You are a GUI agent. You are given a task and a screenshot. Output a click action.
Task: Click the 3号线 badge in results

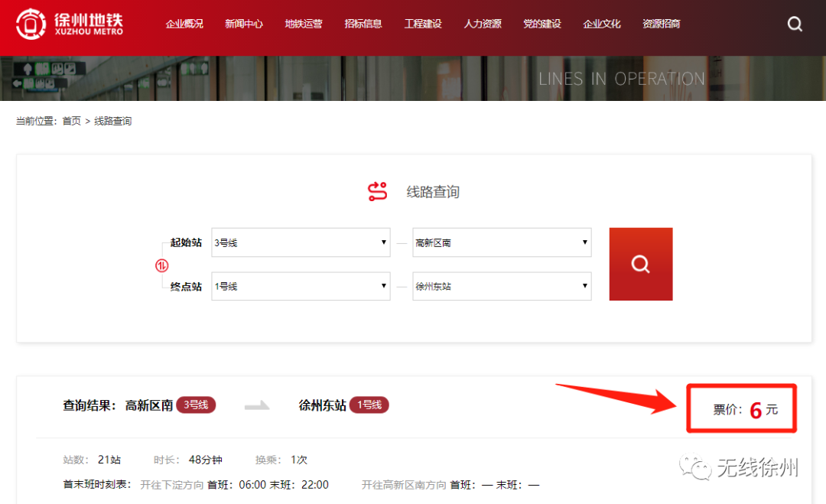point(196,405)
